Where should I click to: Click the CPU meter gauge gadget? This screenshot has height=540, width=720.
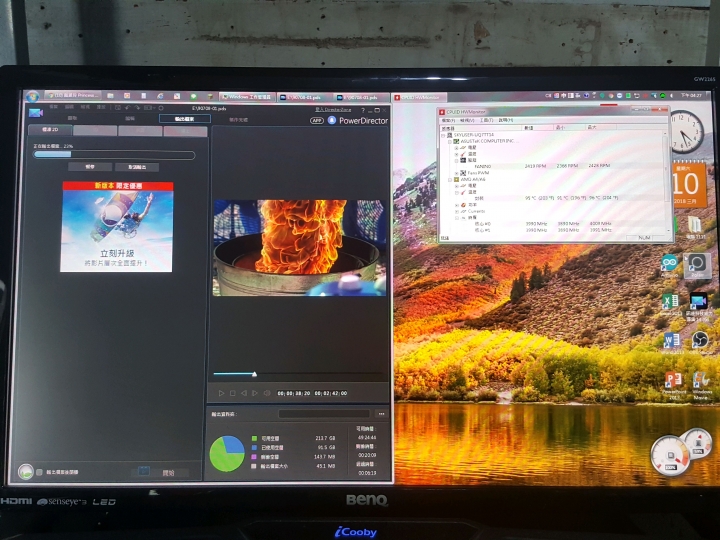pos(670,456)
